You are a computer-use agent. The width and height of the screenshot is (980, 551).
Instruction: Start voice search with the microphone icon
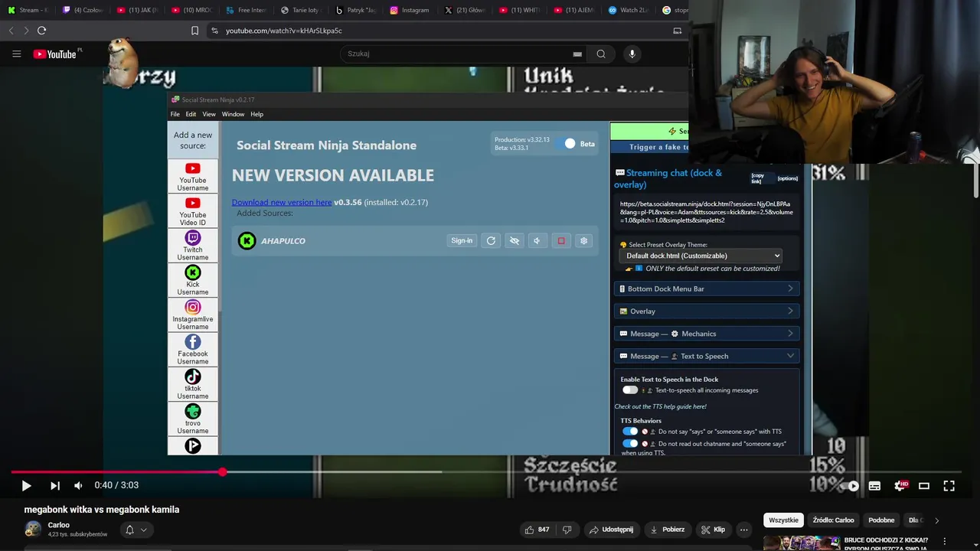[632, 54]
